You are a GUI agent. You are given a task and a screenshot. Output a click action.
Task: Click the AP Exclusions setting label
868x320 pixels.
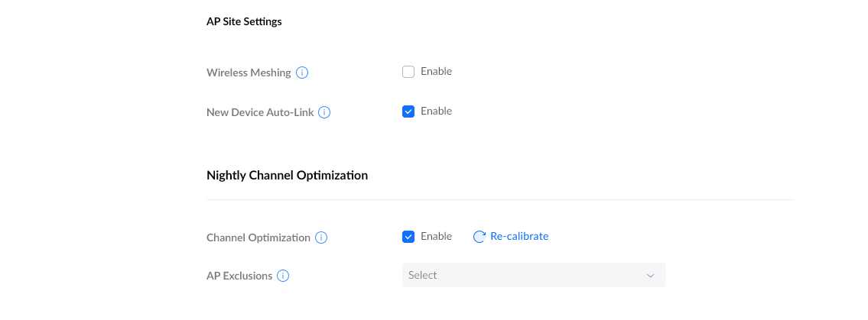pyautogui.click(x=239, y=276)
